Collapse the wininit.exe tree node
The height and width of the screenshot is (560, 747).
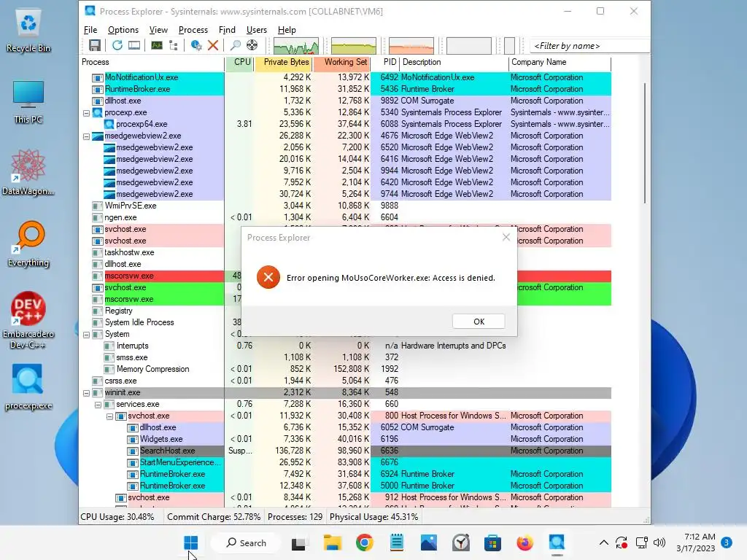[x=86, y=393]
